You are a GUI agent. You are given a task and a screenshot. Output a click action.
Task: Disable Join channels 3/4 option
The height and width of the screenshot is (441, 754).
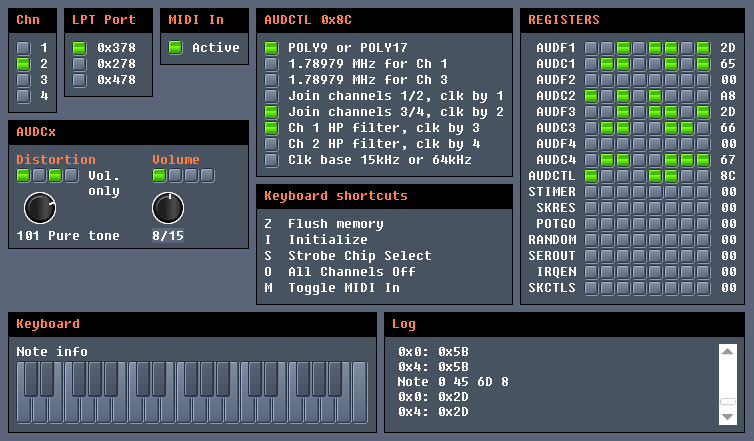pyautogui.click(x=271, y=112)
